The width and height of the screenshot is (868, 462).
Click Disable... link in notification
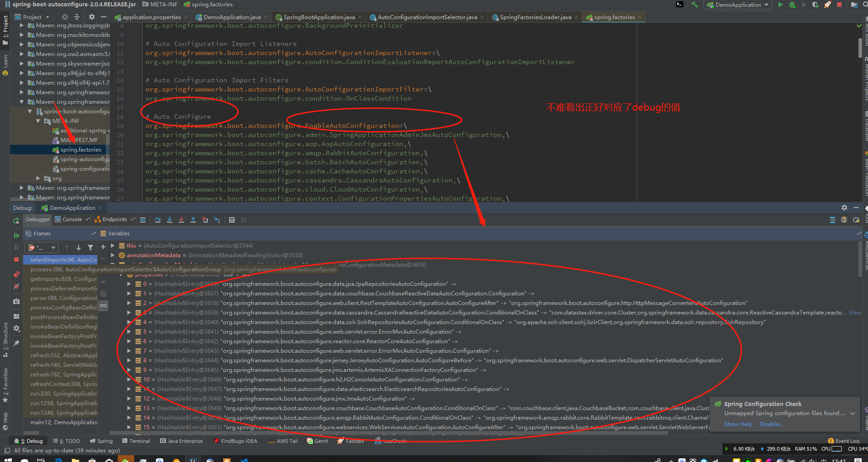click(x=771, y=424)
